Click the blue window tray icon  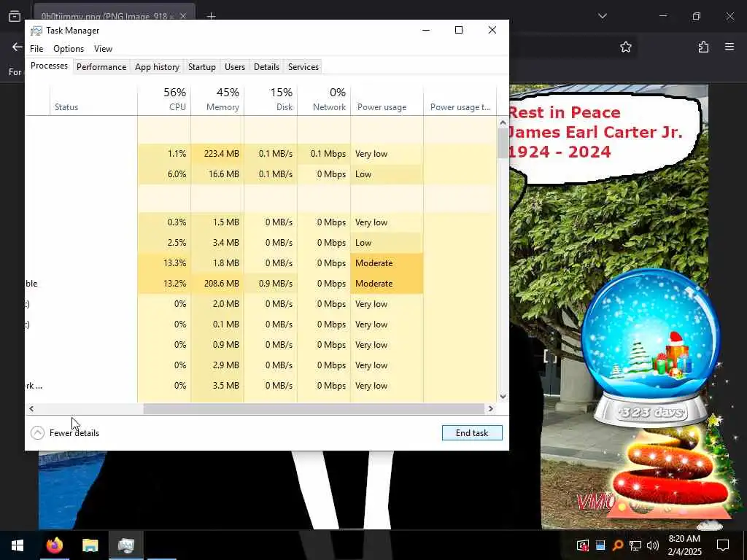(600, 545)
